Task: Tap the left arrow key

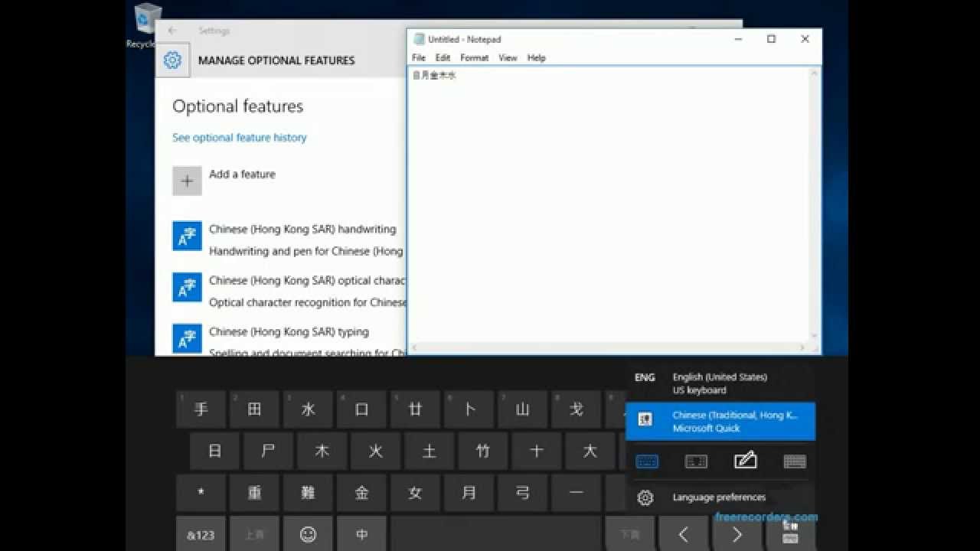Action: [x=683, y=534]
